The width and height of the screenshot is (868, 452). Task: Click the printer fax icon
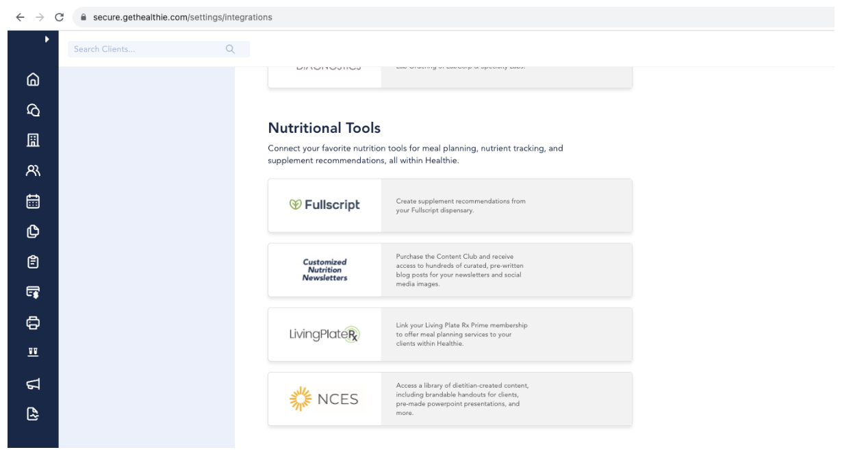pos(33,323)
